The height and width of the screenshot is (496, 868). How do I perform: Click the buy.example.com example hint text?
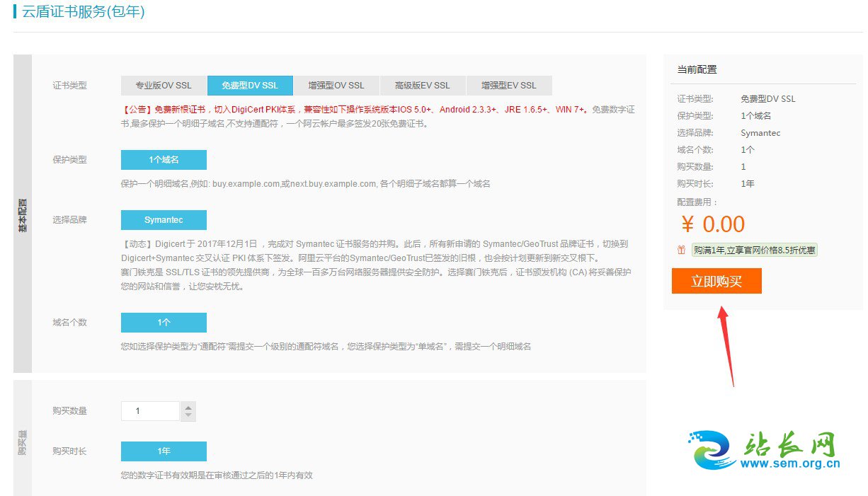[x=306, y=184]
